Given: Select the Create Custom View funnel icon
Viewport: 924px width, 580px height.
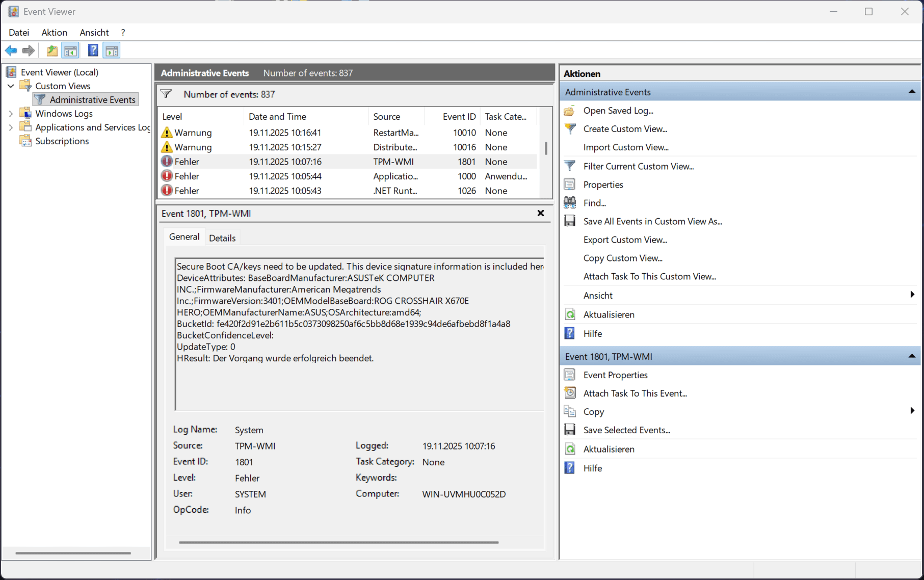Looking at the screenshot, I should [x=569, y=128].
